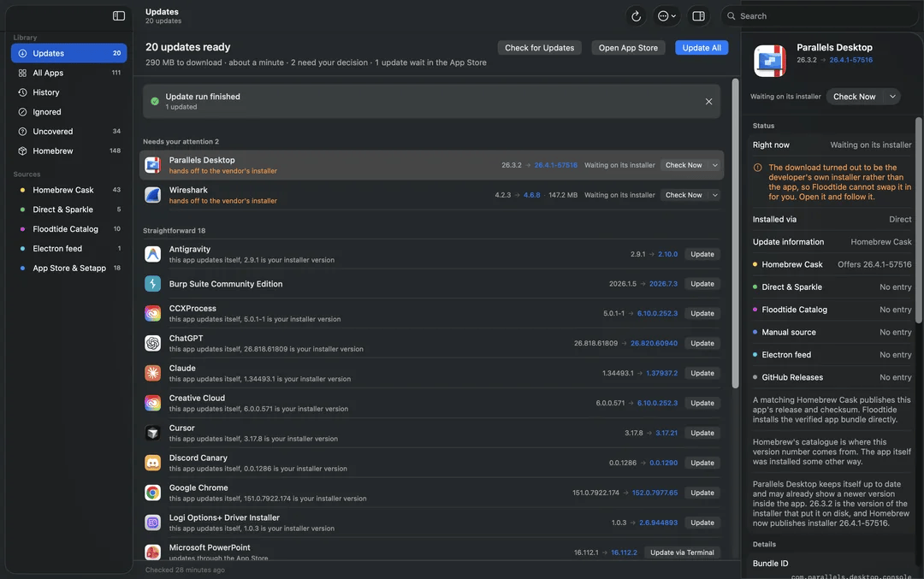Filter by Electron feed source
924x579 pixels.
coord(69,249)
